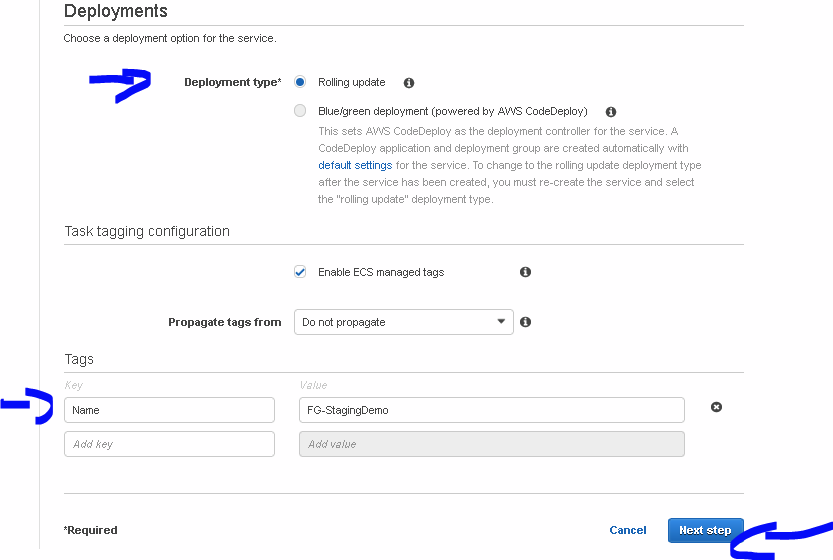The height and width of the screenshot is (560, 833).
Task: Click the Name tag key field
Action: [169, 410]
